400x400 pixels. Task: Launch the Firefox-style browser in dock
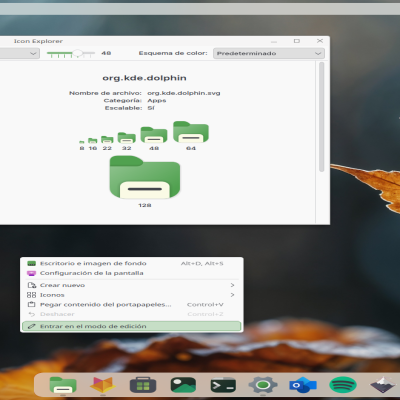pyautogui.click(x=103, y=385)
